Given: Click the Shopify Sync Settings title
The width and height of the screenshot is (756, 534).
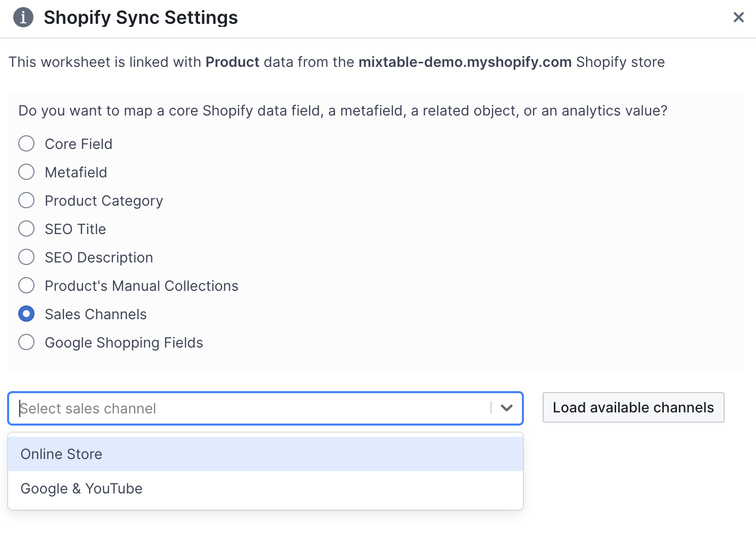Looking at the screenshot, I should tap(140, 17).
